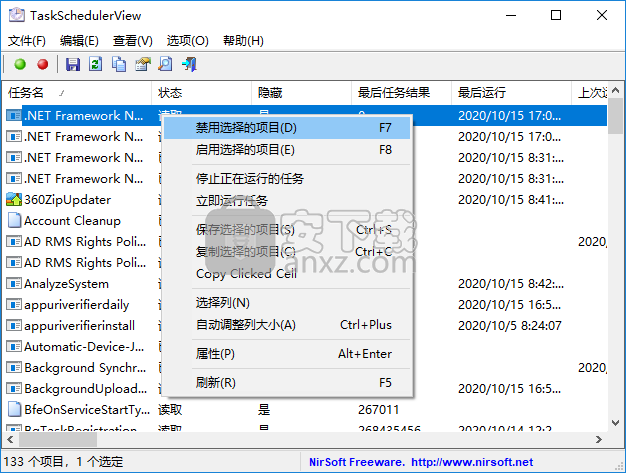This screenshot has height=473, width=626.
Task: Select the AD RMS Rights Poli... row above AnalyzeSystem
Action: click(85, 263)
